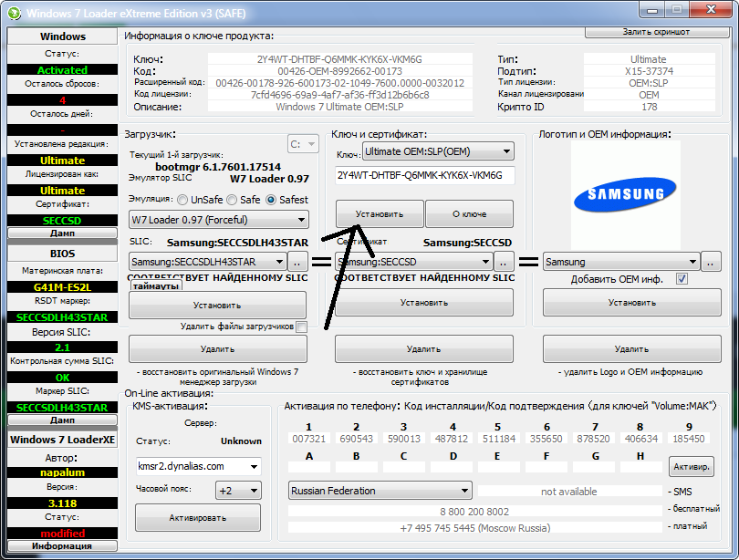Open the +2 time zone dropdown
The width and height of the screenshot is (739, 560).
coord(238,491)
